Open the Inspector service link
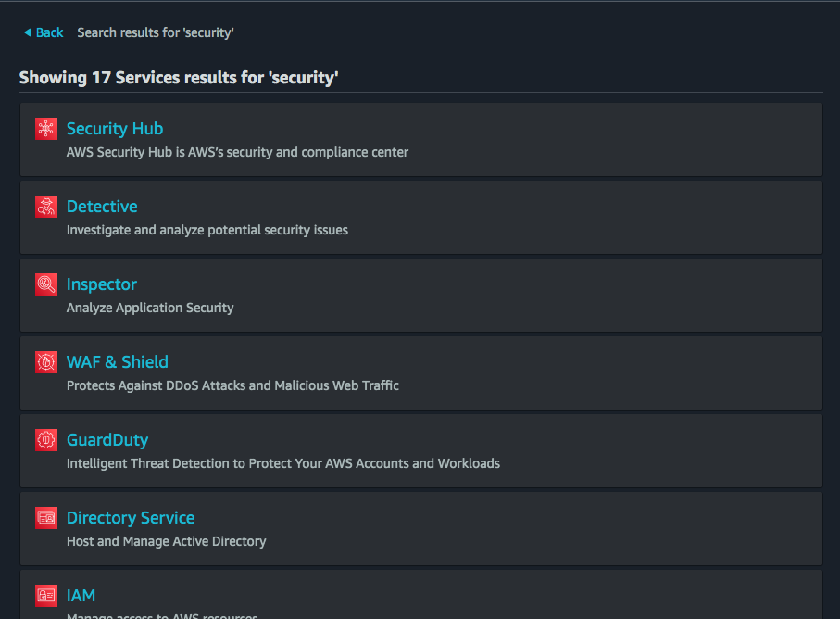This screenshot has height=619, width=840. 102,284
